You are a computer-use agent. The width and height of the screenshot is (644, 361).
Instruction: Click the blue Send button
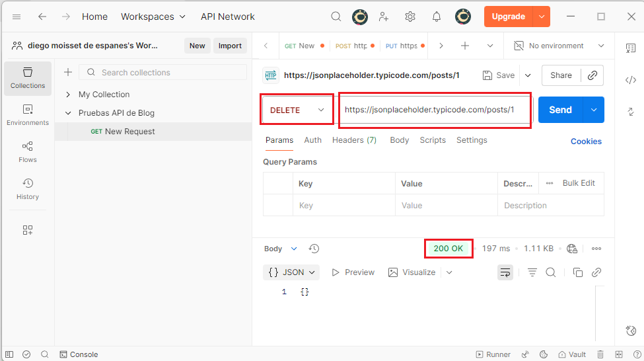(560, 110)
